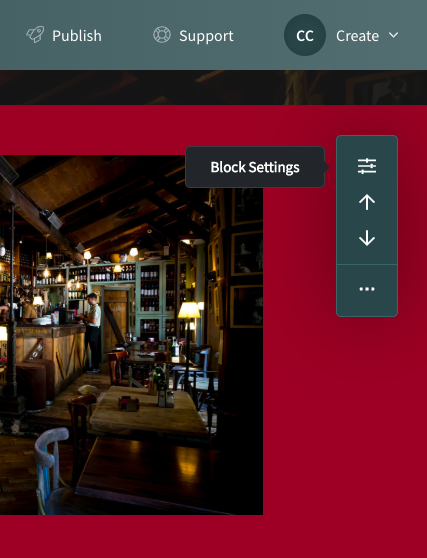Click the bartender in the photo
Viewport: 427px width, 558px height.
pos(93,332)
